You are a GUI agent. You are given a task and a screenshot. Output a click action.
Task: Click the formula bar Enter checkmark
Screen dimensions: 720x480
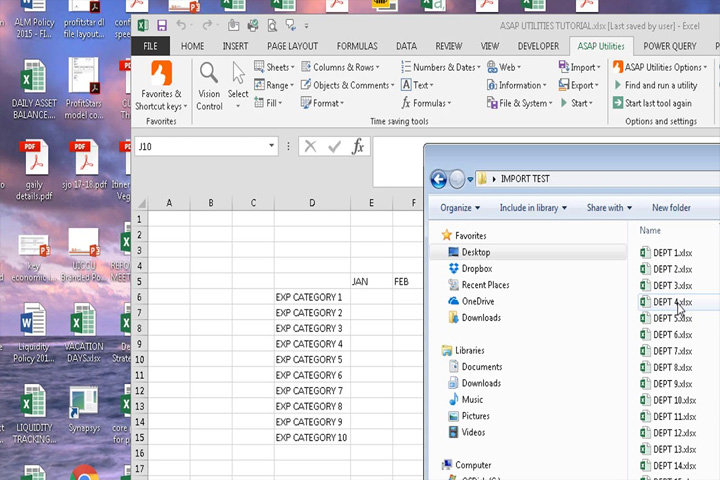(x=334, y=147)
